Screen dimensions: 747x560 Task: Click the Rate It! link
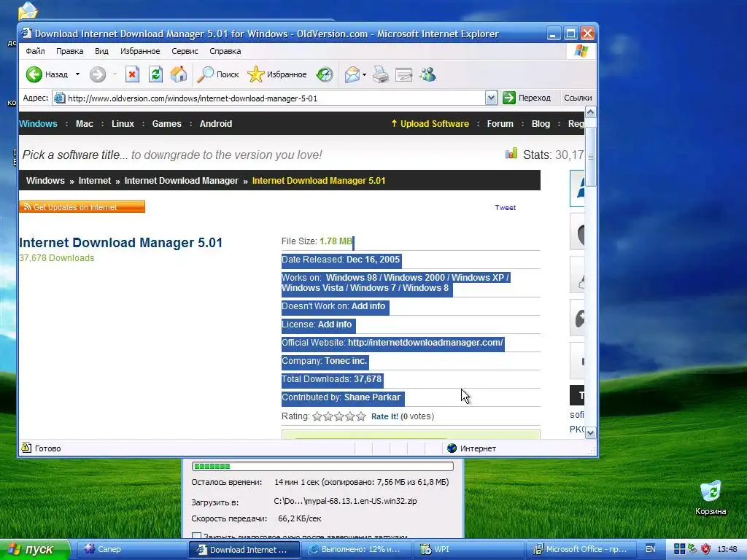click(384, 416)
